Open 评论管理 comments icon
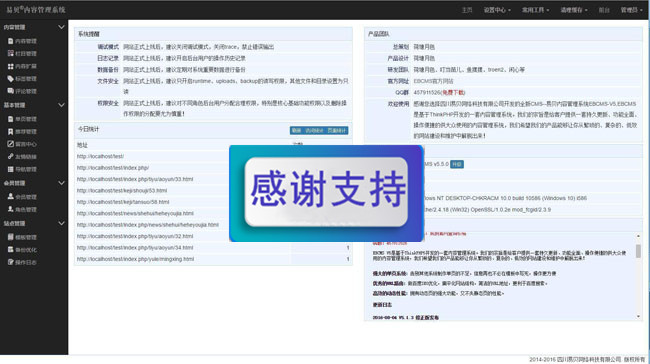Viewport: 650px width, 364px height. (10, 91)
